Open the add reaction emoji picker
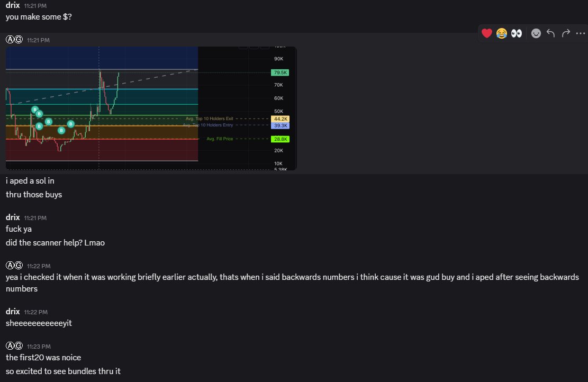The image size is (588, 382). [536, 33]
